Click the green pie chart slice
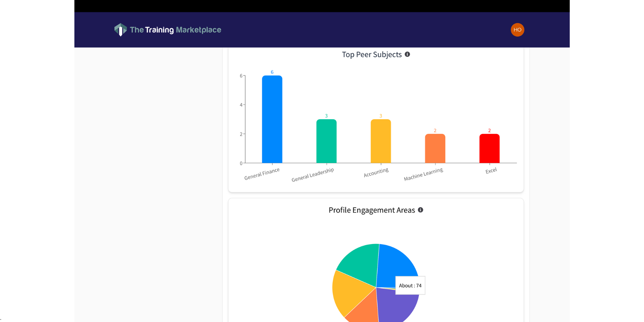Screen dimensions: 644x322 [360, 263]
